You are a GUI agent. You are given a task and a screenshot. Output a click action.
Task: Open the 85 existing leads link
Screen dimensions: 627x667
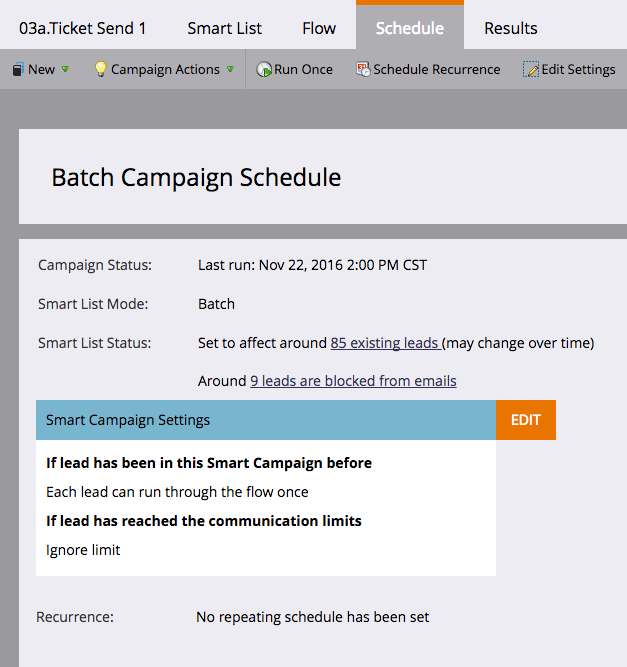(x=385, y=343)
